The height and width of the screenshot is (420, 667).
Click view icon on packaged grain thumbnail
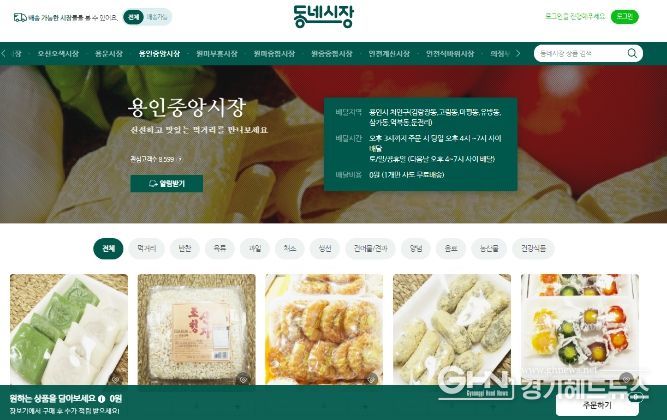[243, 378]
